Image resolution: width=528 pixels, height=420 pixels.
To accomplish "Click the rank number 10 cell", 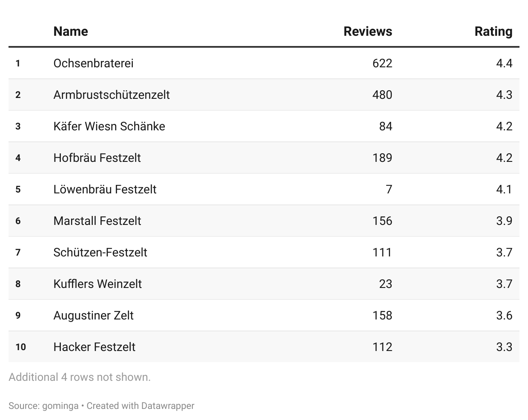I will pos(20,347).
